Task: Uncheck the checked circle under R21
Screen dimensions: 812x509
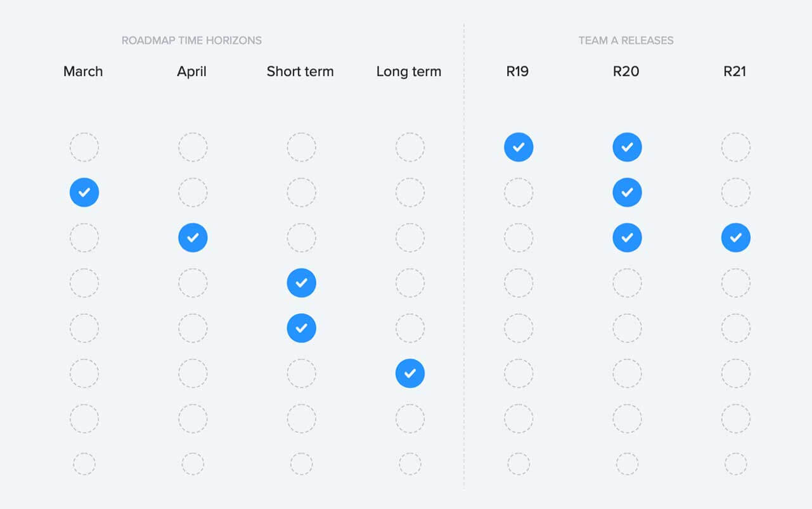Action: pyautogui.click(x=736, y=238)
